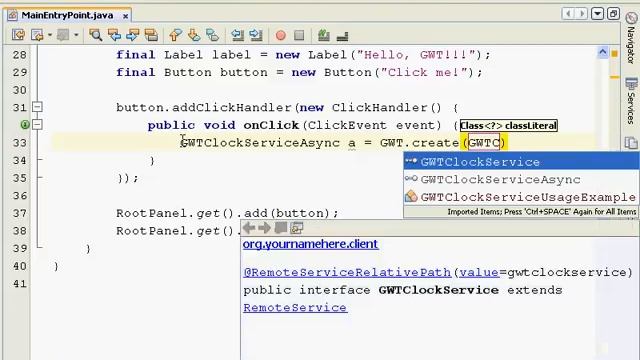Find Previous Occurrence toolbar icon
Viewport: 640px width, 360px height.
pos(114,36)
